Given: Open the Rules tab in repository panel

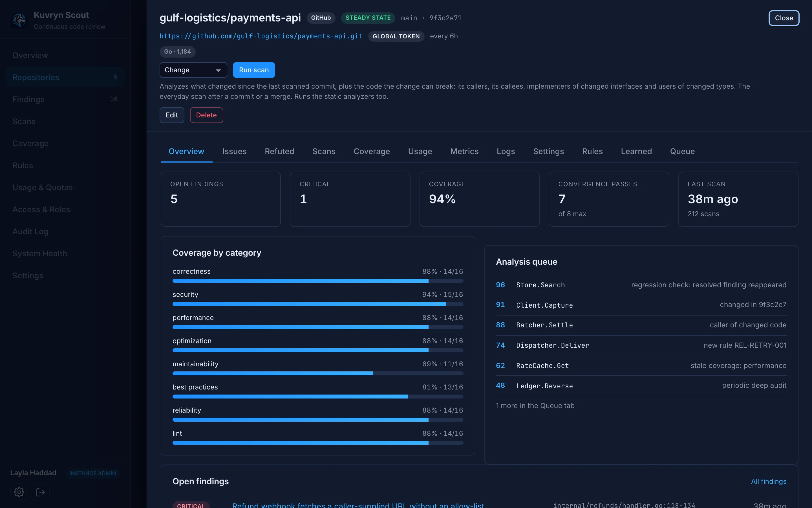Looking at the screenshot, I should pos(592,152).
